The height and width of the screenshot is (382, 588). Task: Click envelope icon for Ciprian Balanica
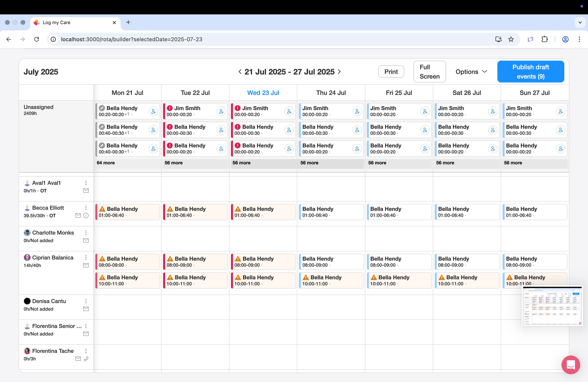point(86,265)
